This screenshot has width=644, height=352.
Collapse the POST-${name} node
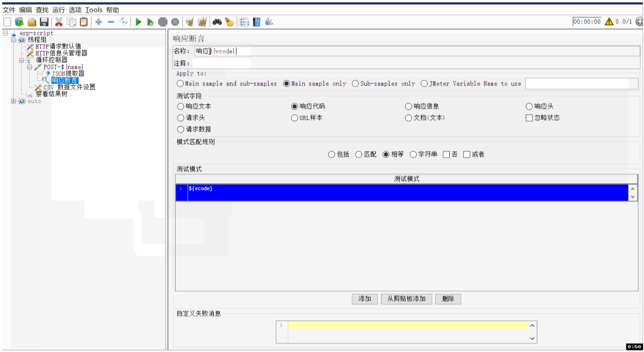coord(30,67)
